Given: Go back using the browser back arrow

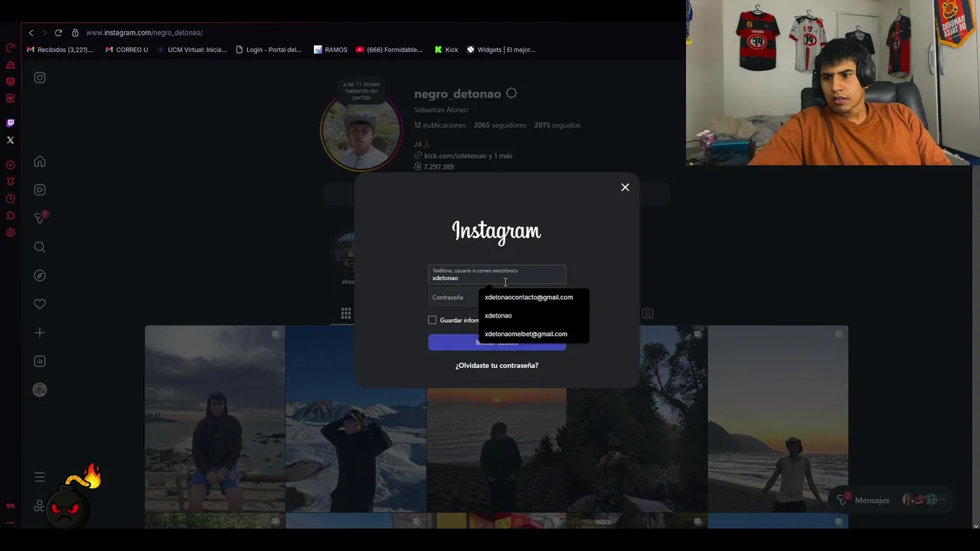Looking at the screenshot, I should click(31, 33).
